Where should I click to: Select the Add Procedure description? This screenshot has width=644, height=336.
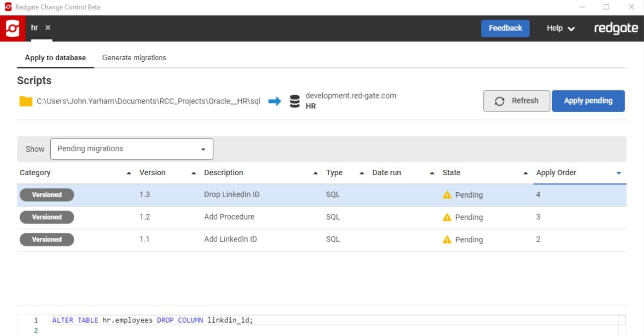pos(229,217)
